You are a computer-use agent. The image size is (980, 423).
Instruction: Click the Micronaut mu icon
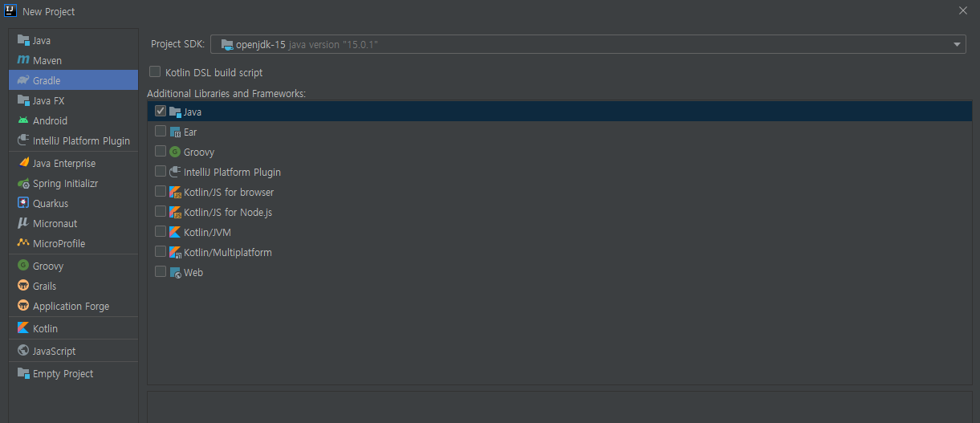coord(23,223)
